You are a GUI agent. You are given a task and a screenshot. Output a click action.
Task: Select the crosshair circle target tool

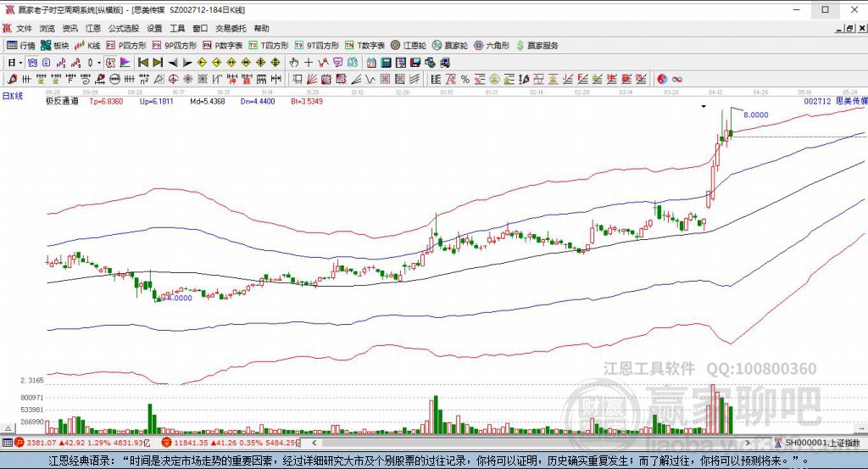point(173,79)
